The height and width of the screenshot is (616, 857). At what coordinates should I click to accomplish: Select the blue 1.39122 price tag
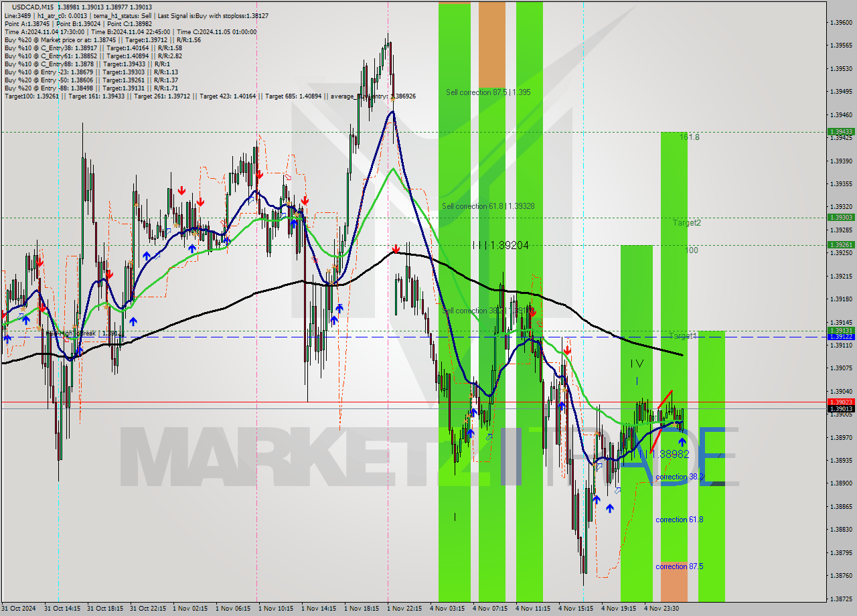[x=841, y=336]
